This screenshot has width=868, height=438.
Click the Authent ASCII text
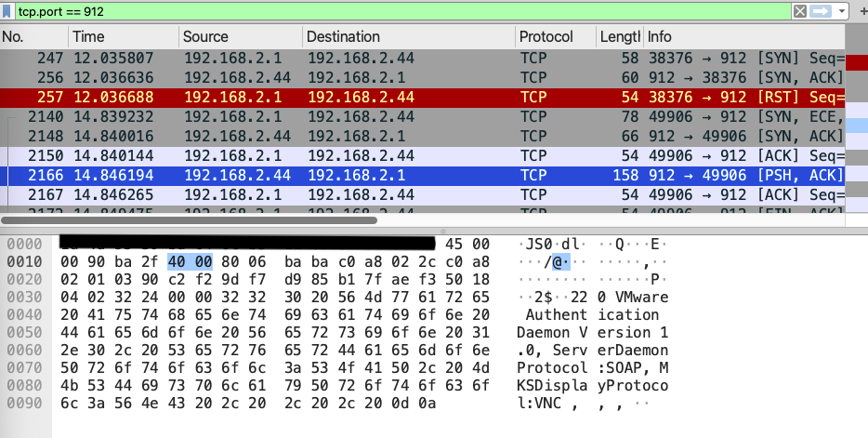[x=557, y=315]
